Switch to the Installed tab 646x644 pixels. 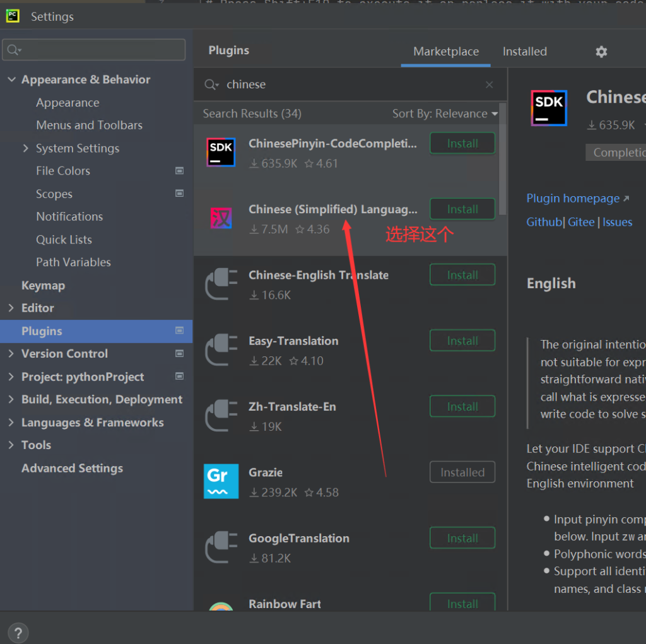(x=524, y=52)
